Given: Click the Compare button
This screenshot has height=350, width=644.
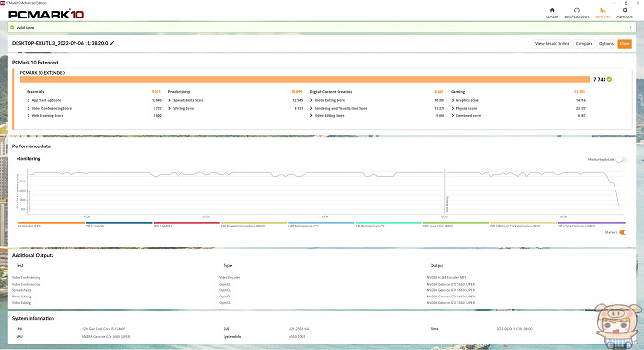Looking at the screenshot, I should click(583, 43).
